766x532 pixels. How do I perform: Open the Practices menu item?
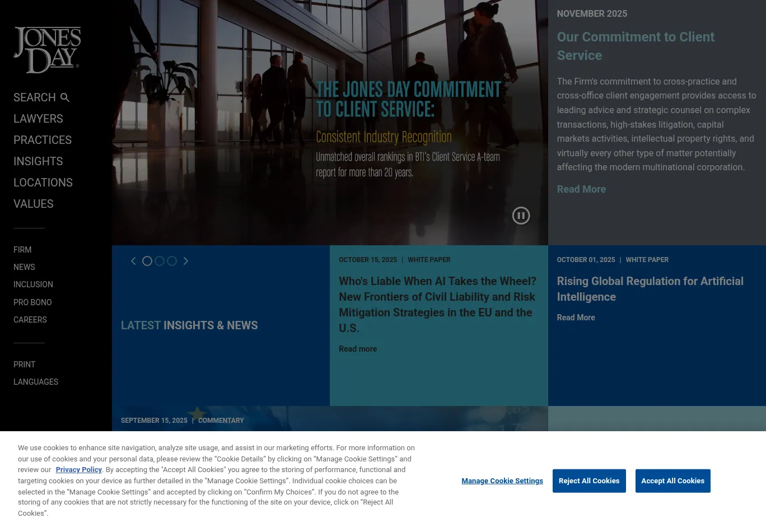point(43,140)
